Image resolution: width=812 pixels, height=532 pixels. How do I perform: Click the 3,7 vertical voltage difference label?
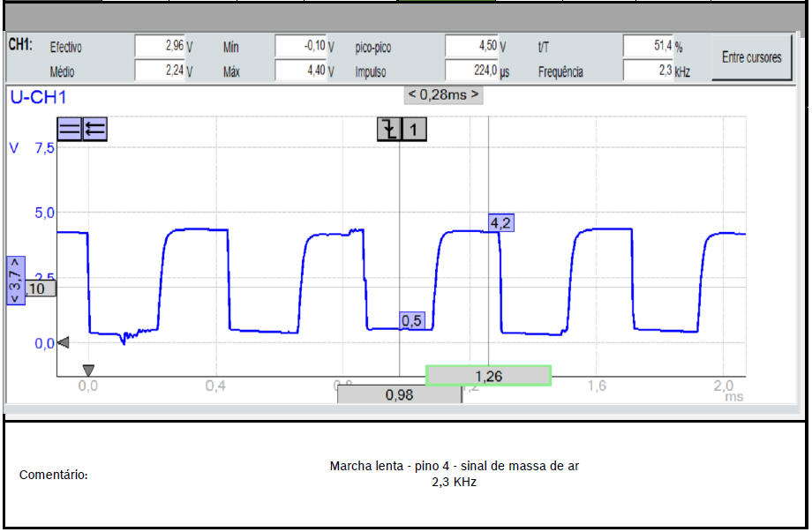point(16,281)
